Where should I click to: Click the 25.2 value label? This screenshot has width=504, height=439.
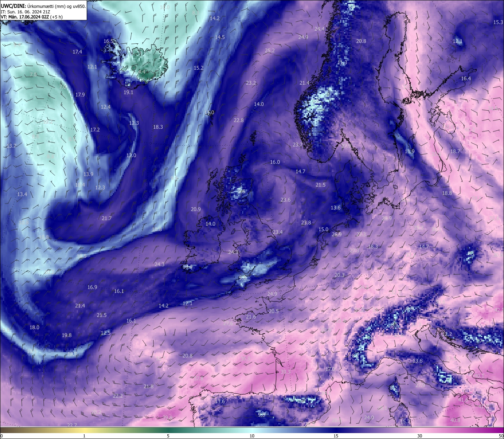click(270, 50)
